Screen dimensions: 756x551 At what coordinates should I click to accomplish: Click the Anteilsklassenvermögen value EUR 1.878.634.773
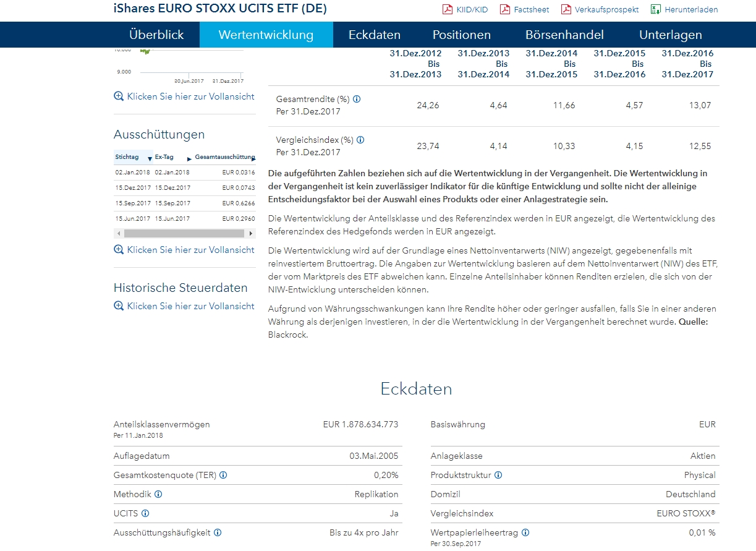(361, 424)
